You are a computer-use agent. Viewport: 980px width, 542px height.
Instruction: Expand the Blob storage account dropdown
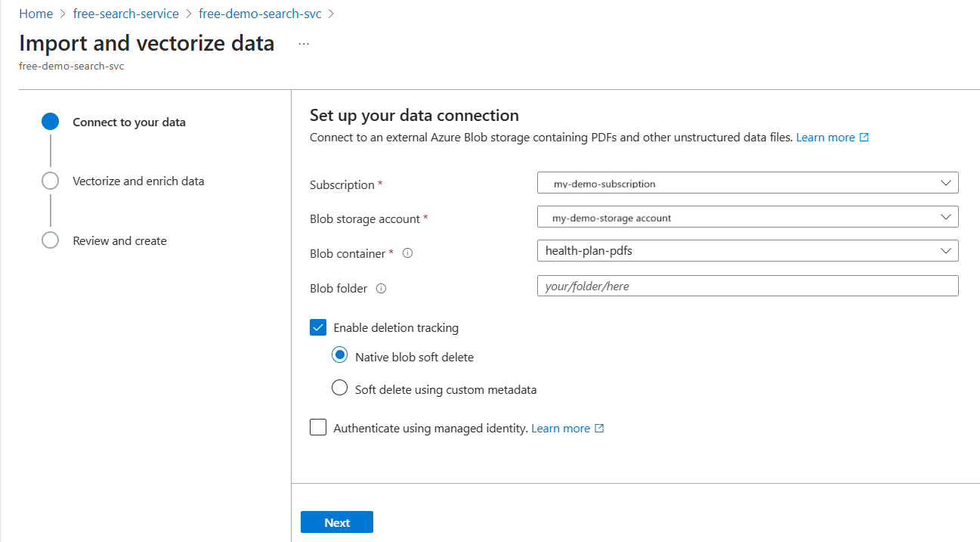[747, 218]
